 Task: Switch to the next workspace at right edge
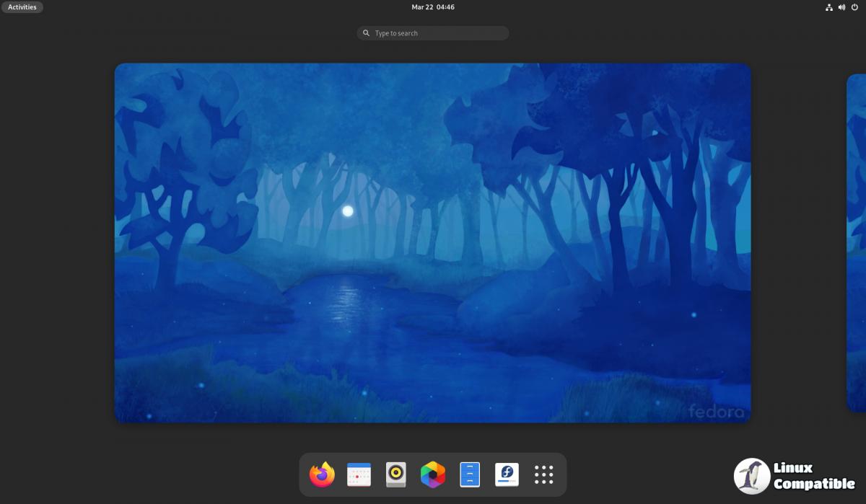point(857,242)
